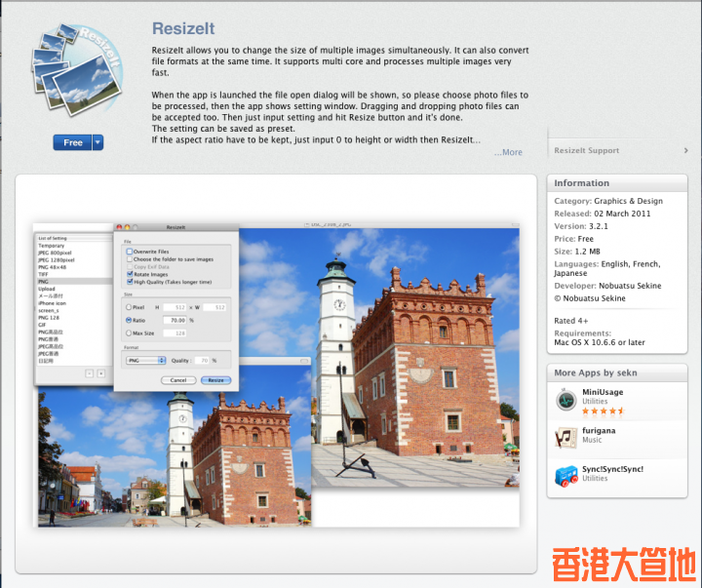Open MiniUsage app title

pos(603,392)
